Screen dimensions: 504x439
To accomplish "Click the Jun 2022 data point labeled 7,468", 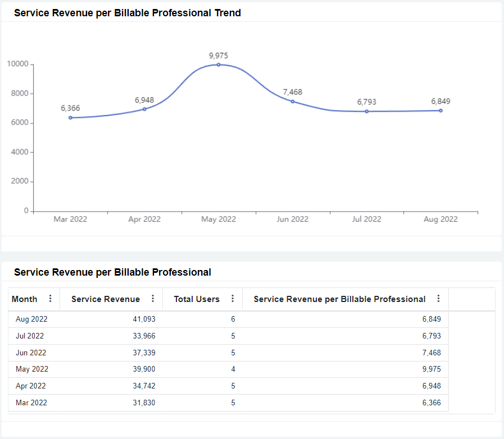I will 293,100.
